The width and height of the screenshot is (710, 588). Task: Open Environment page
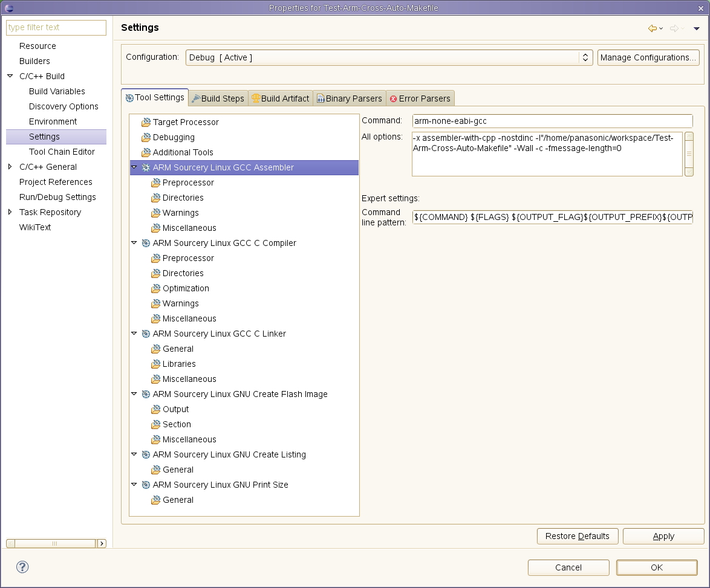coord(53,121)
